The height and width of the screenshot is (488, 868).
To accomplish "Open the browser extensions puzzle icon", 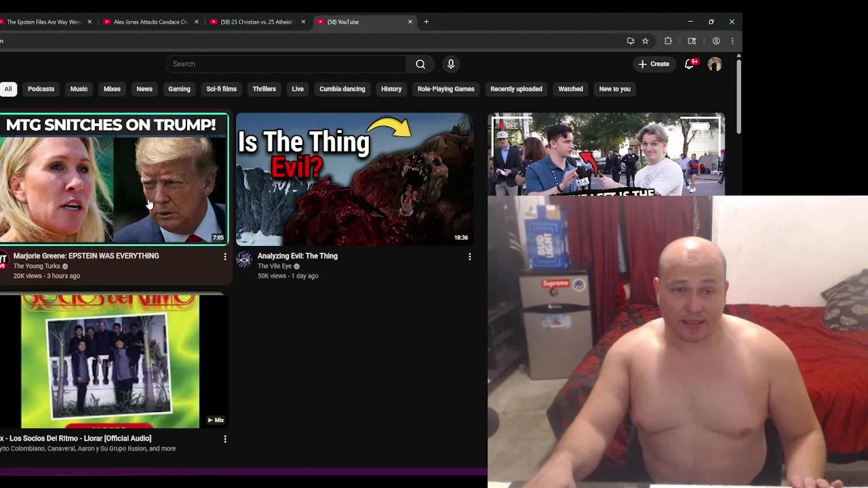I will (668, 41).
